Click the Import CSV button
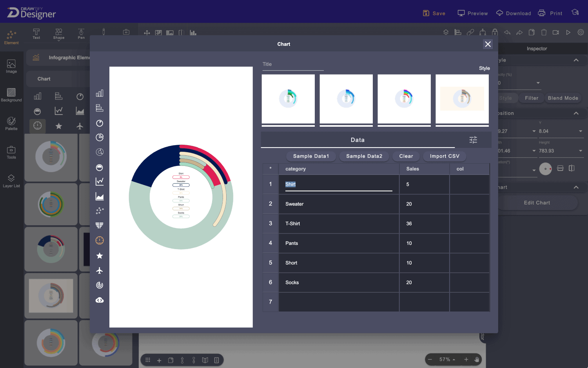 [x=444, y=156]
